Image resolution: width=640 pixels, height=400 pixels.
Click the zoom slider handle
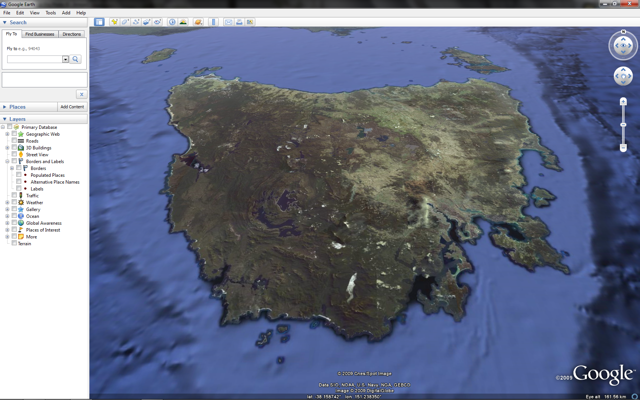click(x=623, y=124)
